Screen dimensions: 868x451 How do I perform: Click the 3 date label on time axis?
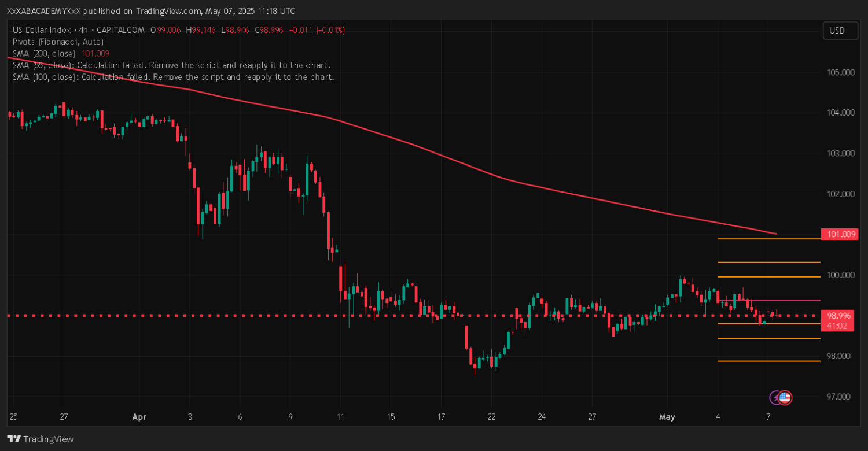189,416
